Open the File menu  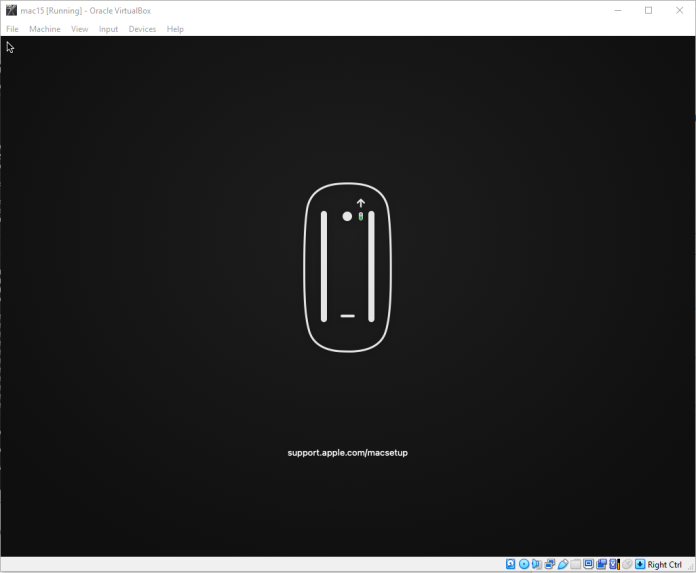(12, 29)
